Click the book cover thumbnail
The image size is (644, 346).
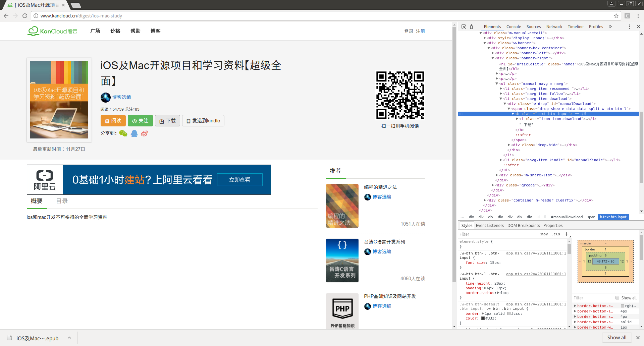coord(59,100)
